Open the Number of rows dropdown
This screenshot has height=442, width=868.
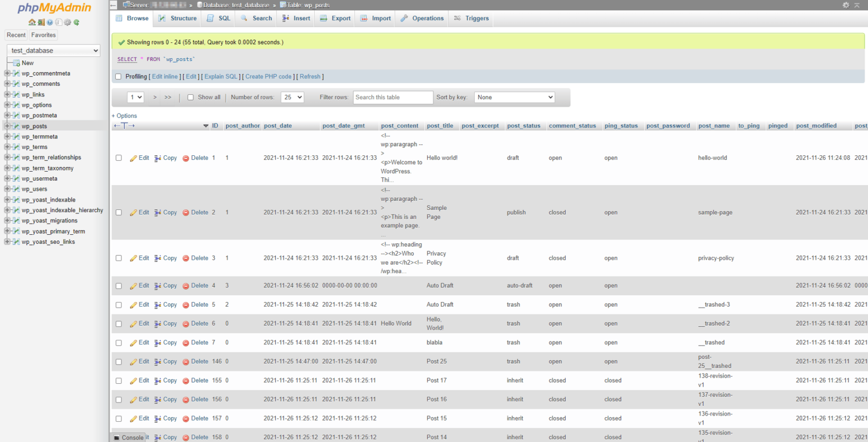(x=292, y=97)
